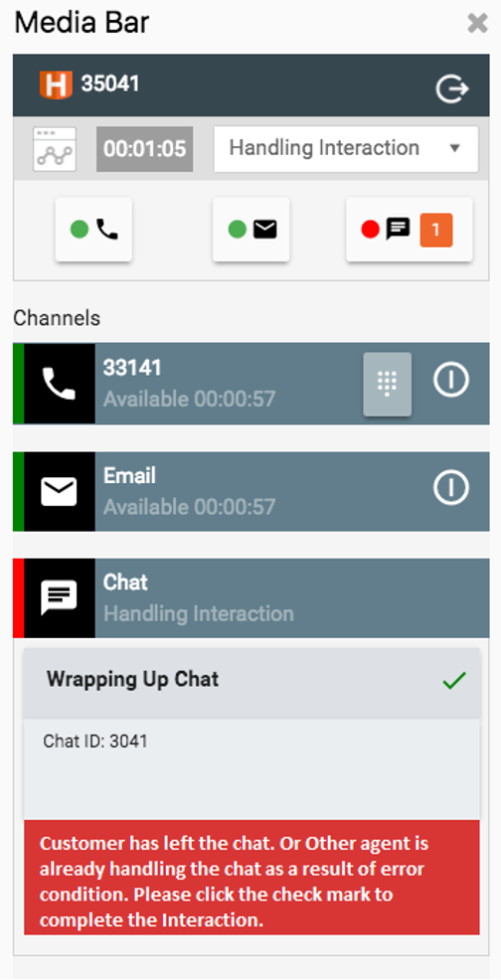The height and width of the screenshot is (980, 501).
Task: Toggle the phone availability status button
Action: pyautogui.click(x=93, y=230)
